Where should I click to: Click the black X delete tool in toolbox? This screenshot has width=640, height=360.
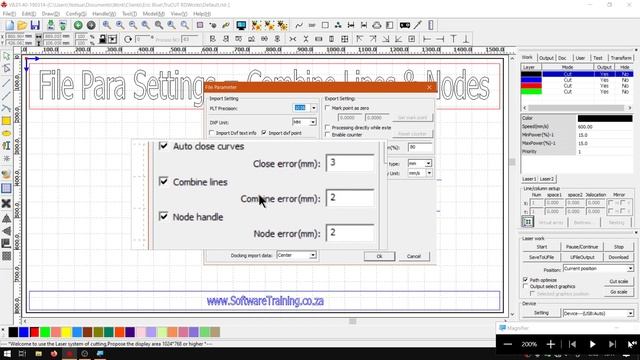(x=6, y=203)
